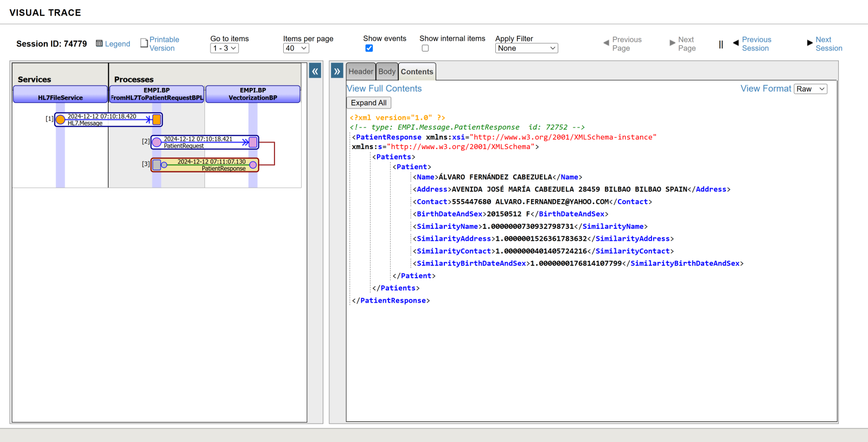Viewport: 868px width, 442px height.
Task: Enable the Show internal items checkbox
Action: [x=425, y=48]
